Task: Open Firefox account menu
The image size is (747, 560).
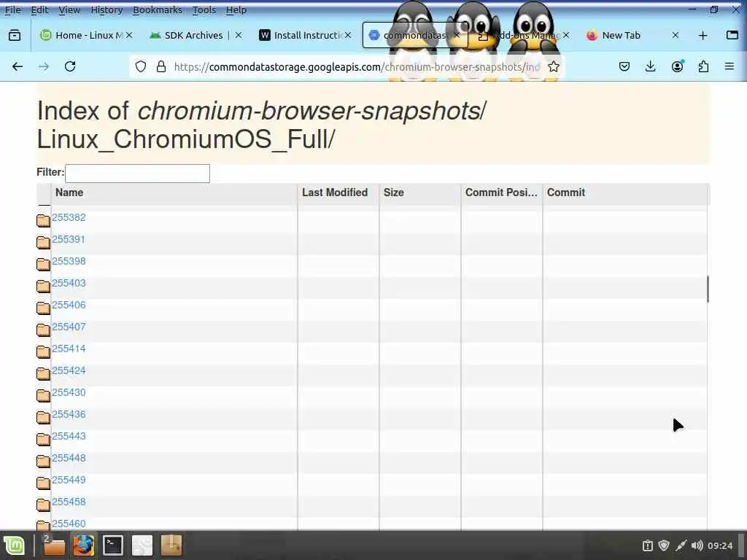Action: pyautogui.click(x=677, y=66)
